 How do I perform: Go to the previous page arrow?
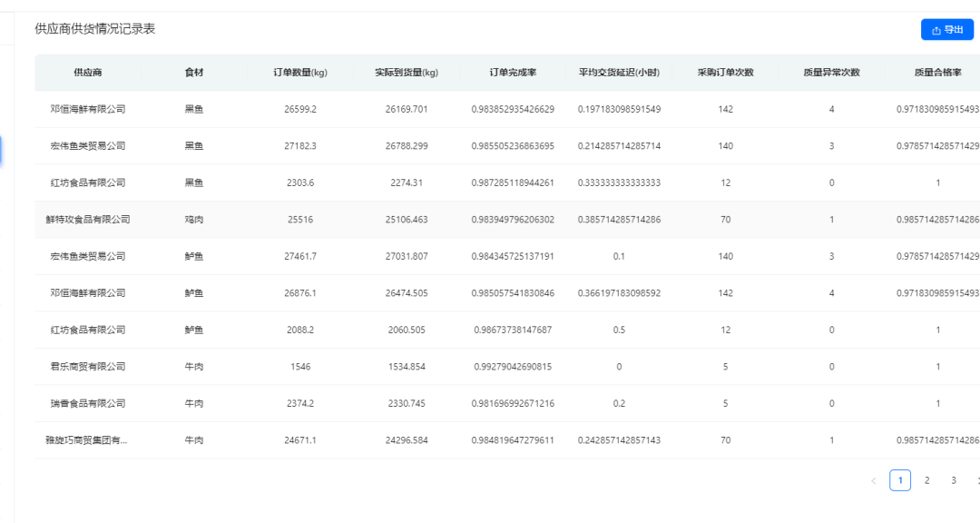[x=874, y=481]
